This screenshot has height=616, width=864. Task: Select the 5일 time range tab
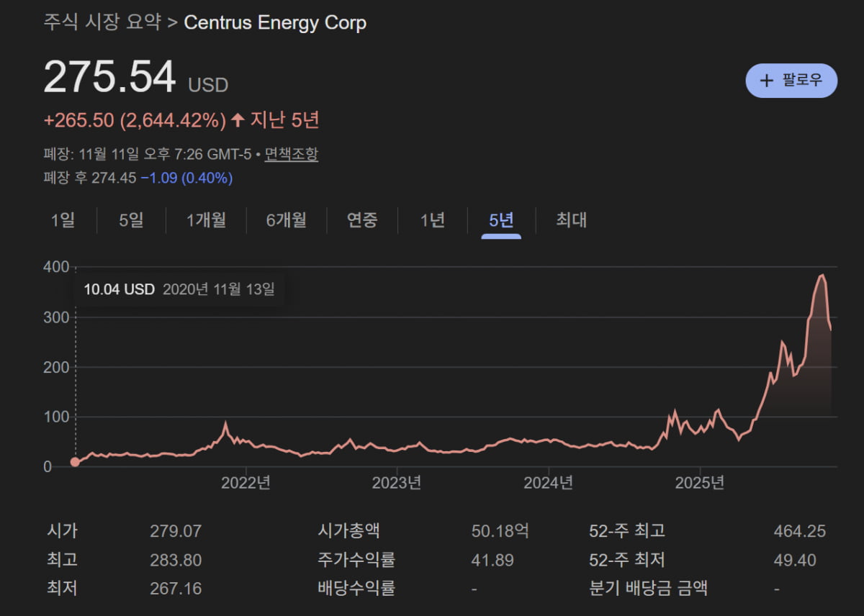pyautogui.click(x=131, y=220)
